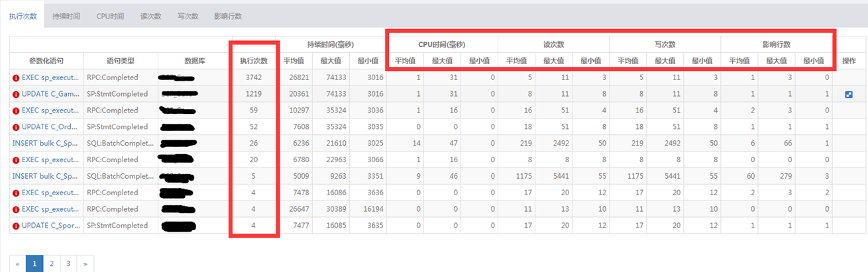Click the blue action icon in the 操作 column
The height and width of the screenshot is (272, 868).
849,94
